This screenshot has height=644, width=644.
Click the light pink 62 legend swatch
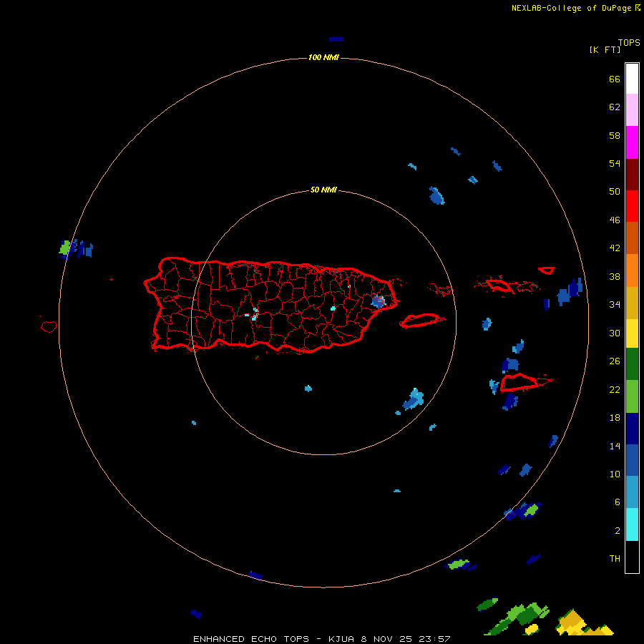tap(632, 109)
